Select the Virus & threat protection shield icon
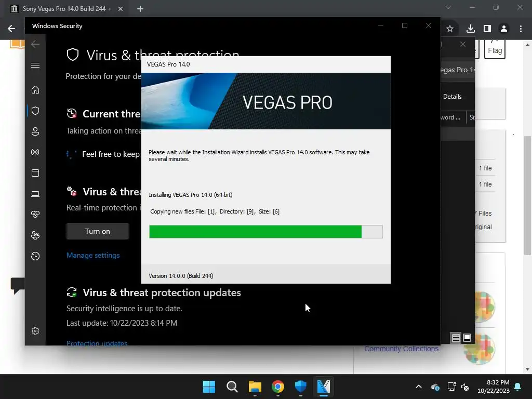This screenshot has width=532, height=399. 35,111
